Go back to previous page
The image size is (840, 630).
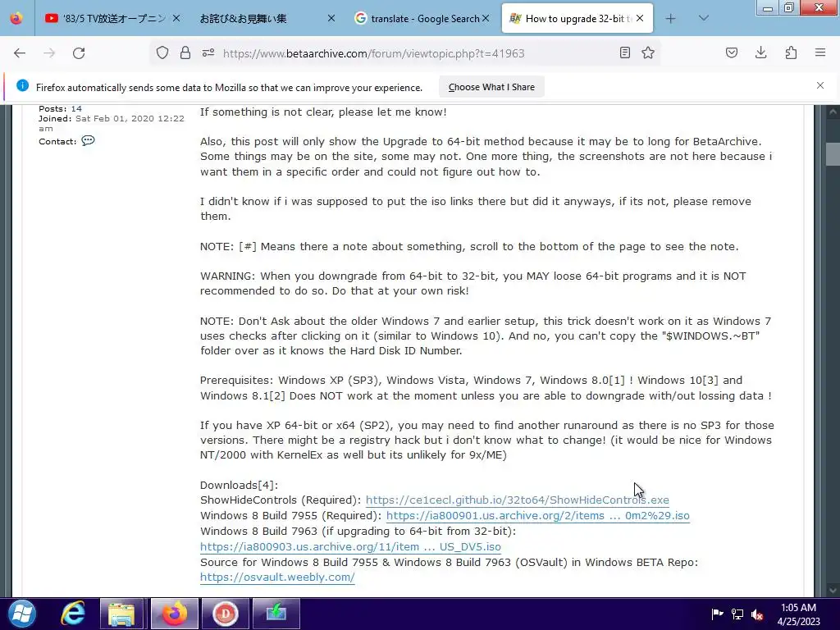[20, 53]
